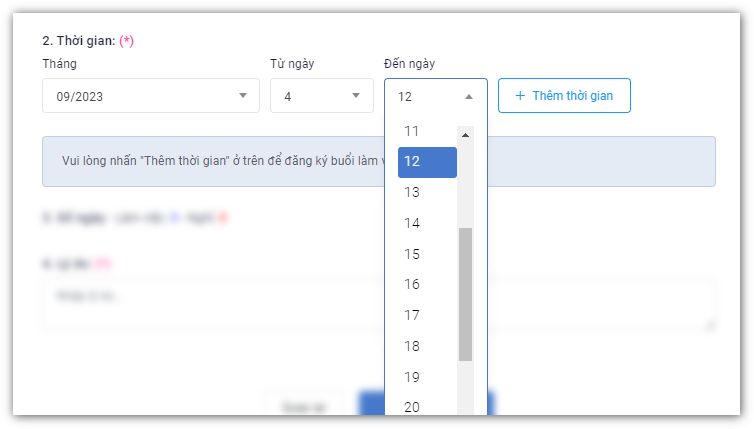Collapse the Đến ngày dropdown
This screenshot has width=754, height=429.
coord(435,96)
